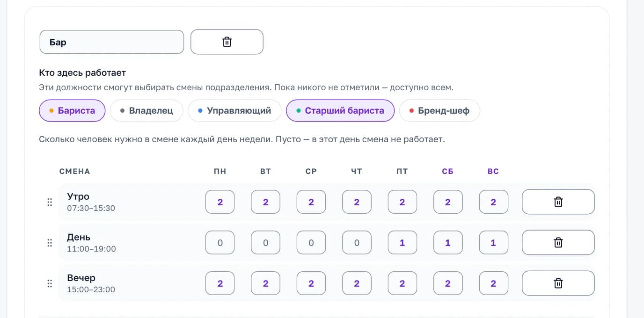Click the ВТ column header

[265, 171]
